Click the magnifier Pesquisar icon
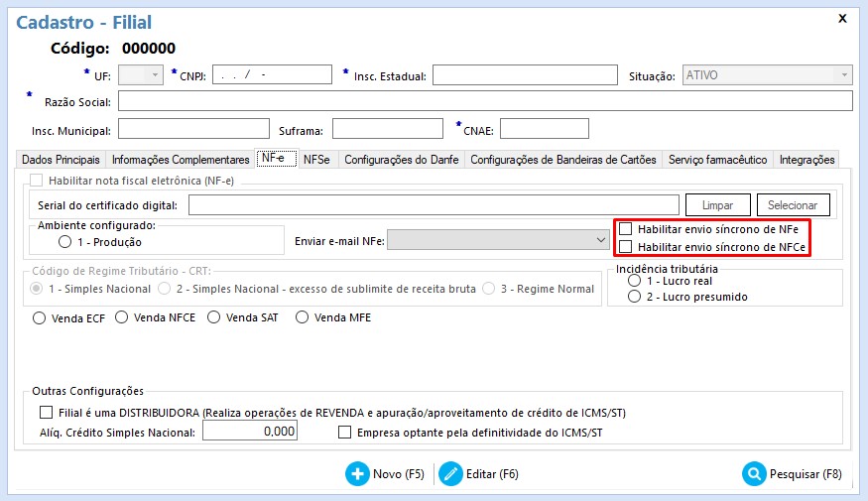 pos(754,474)
